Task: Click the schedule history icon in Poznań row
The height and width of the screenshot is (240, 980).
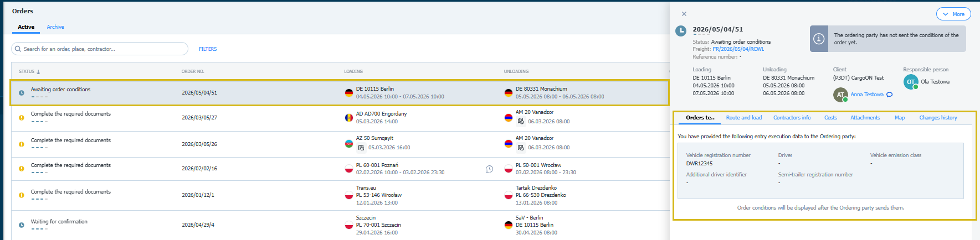Action: pos(489,169)
